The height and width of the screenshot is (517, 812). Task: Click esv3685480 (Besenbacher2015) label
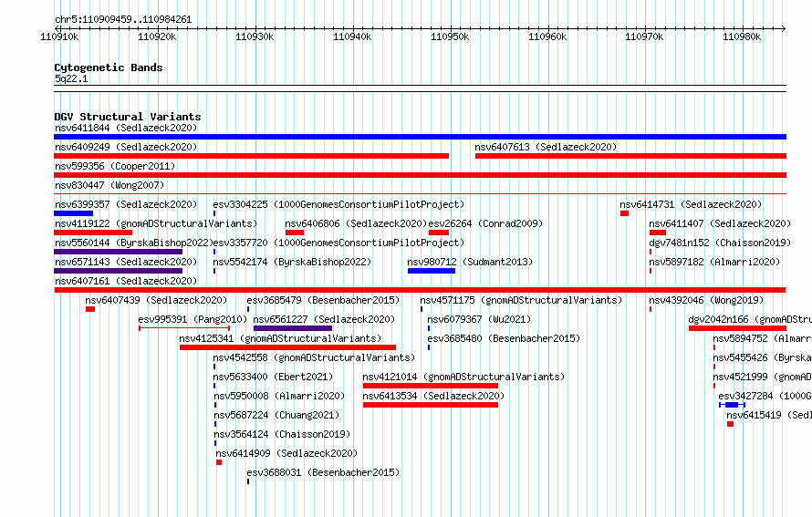504,338
